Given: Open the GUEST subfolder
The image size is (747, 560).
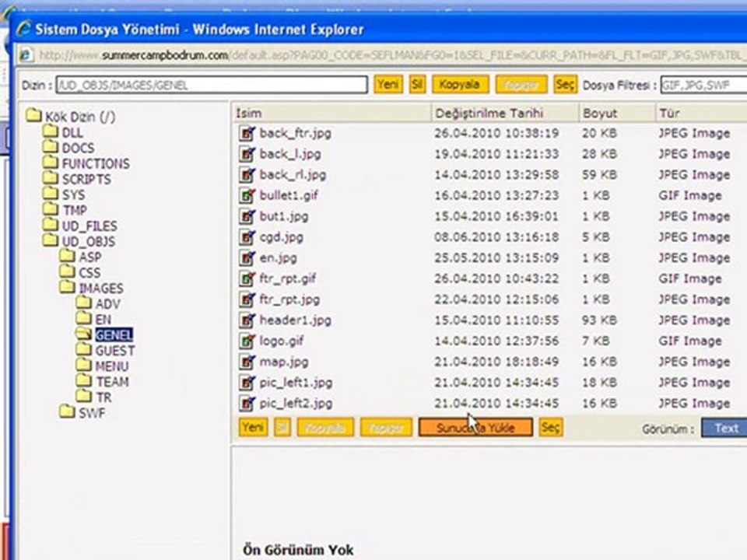Looking at the screenshot, I should tap(115, 351).
